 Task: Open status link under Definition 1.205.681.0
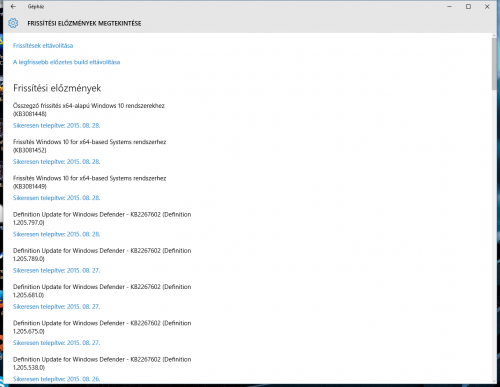click(56, 307)
